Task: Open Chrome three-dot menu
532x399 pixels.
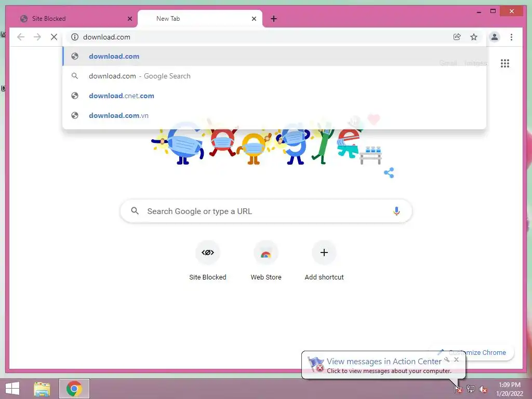Action: point(511,37)
